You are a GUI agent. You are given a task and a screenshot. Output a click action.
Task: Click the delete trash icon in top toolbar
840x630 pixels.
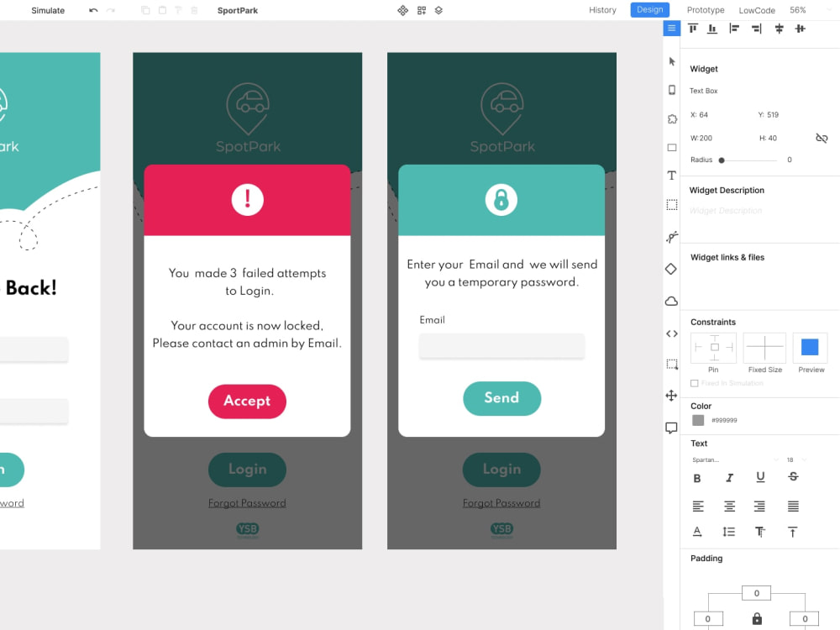click(x=195, y=10)
